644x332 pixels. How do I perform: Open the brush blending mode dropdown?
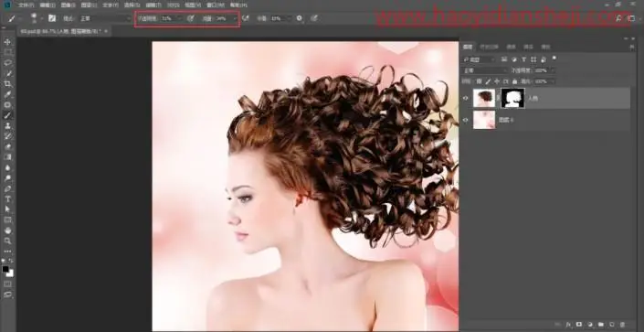tap(104, 18)
